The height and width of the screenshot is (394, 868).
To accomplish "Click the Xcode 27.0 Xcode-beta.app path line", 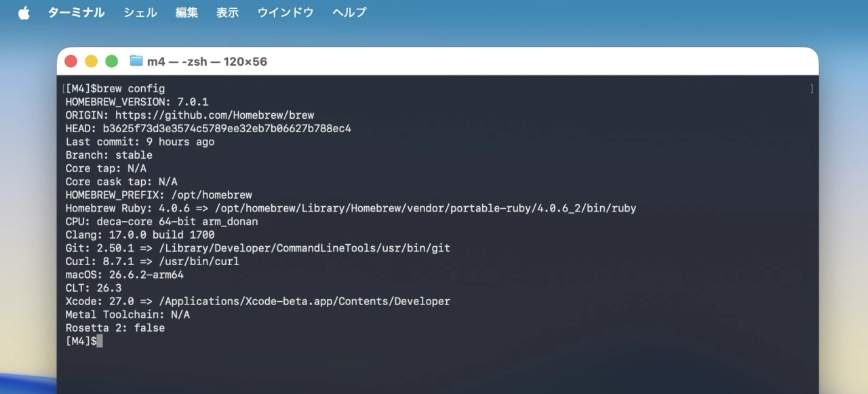I will pos(258,301).
